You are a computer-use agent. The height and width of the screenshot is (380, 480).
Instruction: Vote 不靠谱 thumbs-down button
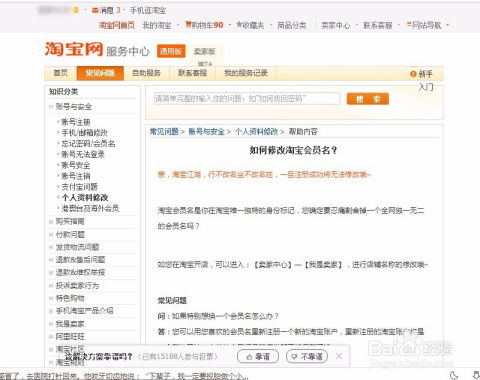point(307,357)
